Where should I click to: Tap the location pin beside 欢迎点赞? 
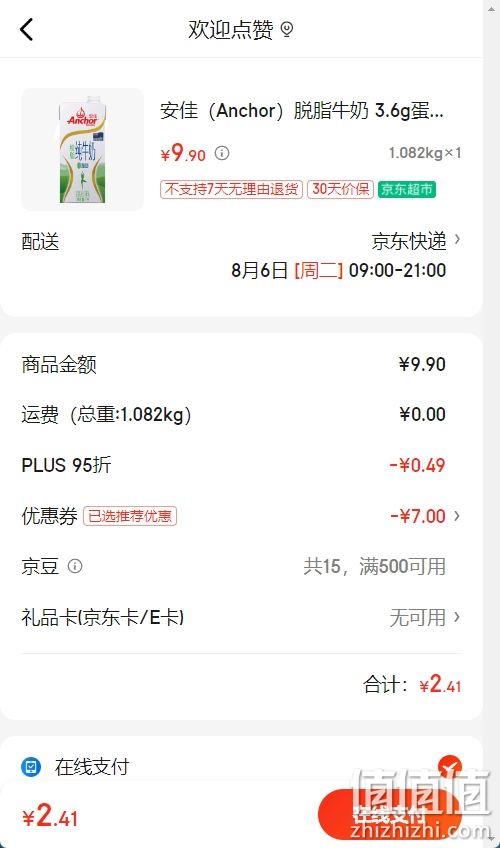point(287,29)
